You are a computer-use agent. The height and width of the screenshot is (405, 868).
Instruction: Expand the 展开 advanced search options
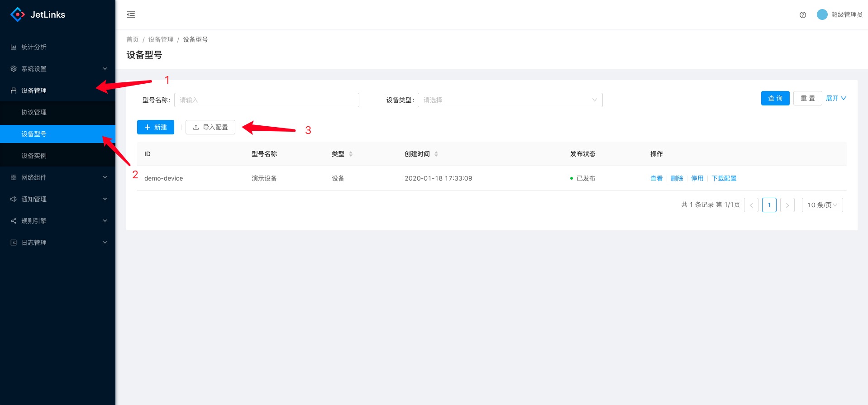point(836,98)
